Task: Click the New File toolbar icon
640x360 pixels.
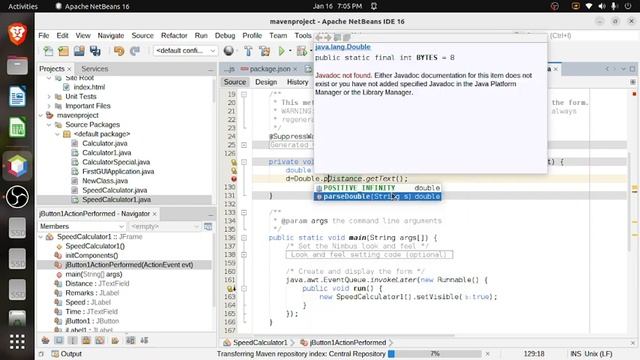Action: [x=48, y=51]
